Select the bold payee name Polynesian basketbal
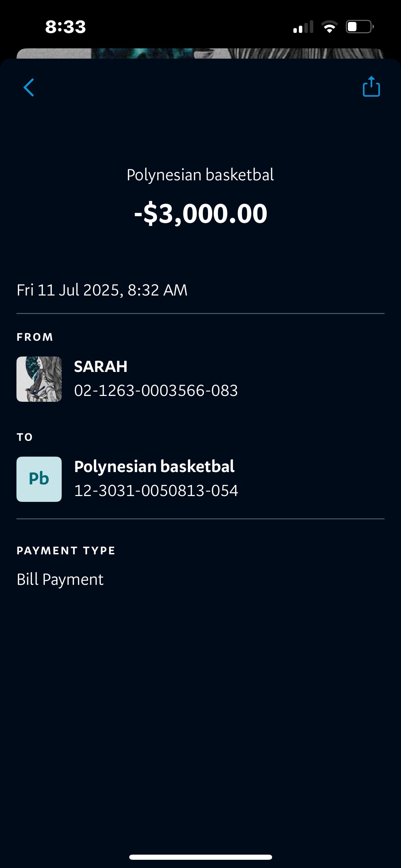The width and height of the screenshot is (401, 868). tap(154, 467)
